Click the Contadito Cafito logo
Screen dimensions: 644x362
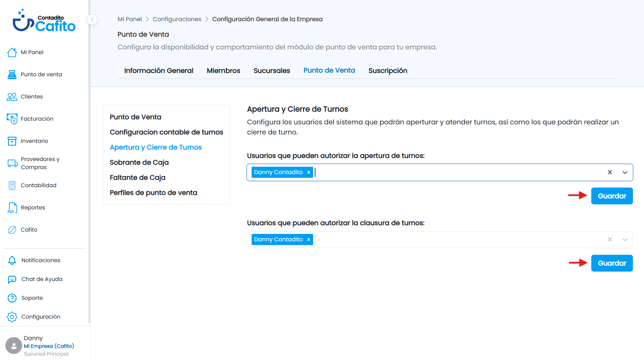tap(44, 21)
